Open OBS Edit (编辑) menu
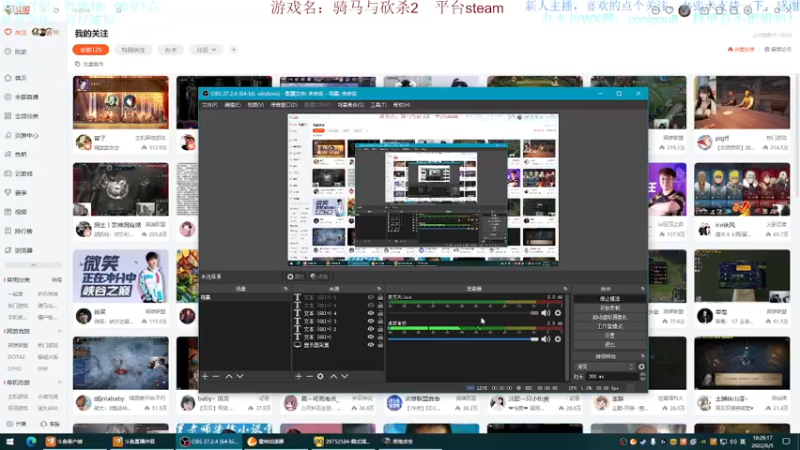The height and width of the screenshot is (450, 800). coord(232,105)
